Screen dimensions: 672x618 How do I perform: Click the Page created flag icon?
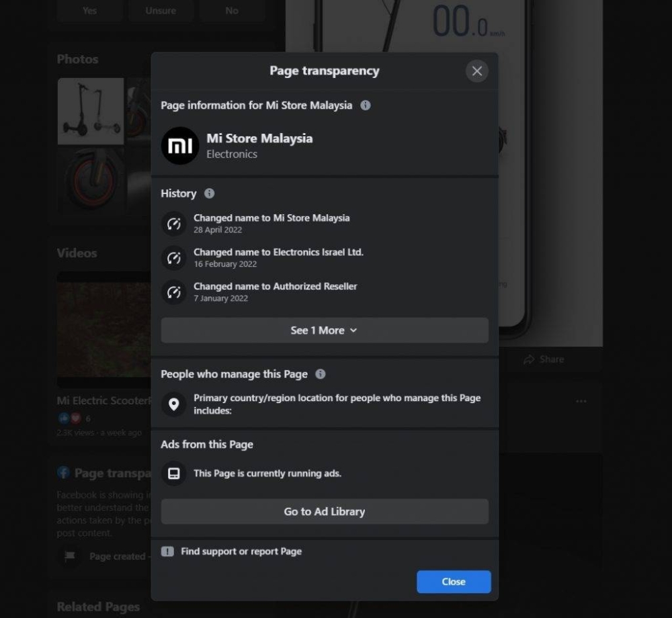tap(69, 556)
